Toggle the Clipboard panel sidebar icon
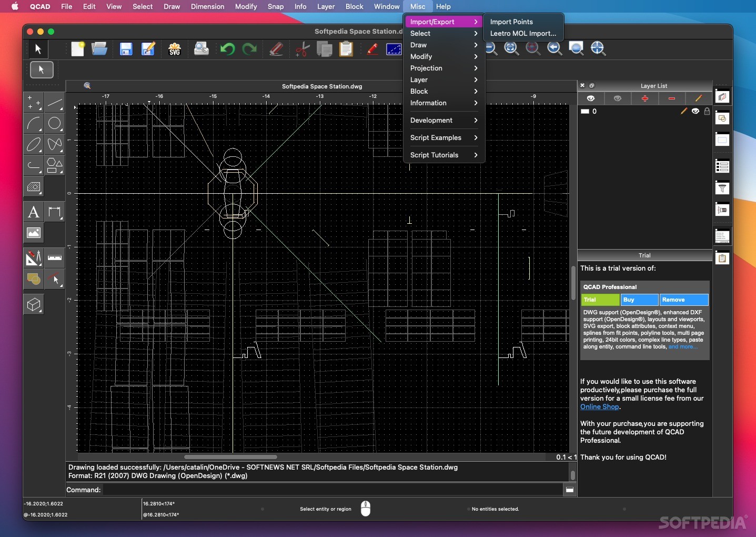The image size is (756, 537). pos(722,258)
